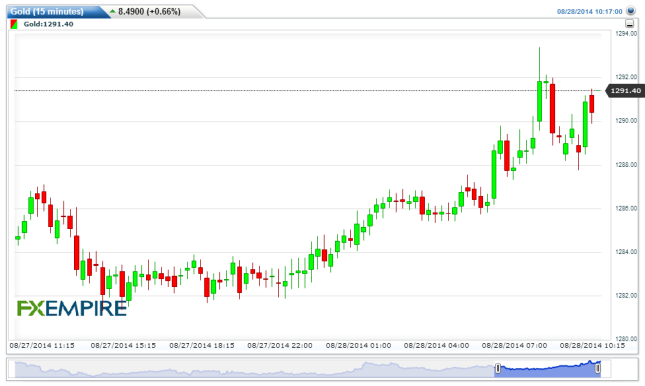Click the left handle of the range slider

[498, 368]
